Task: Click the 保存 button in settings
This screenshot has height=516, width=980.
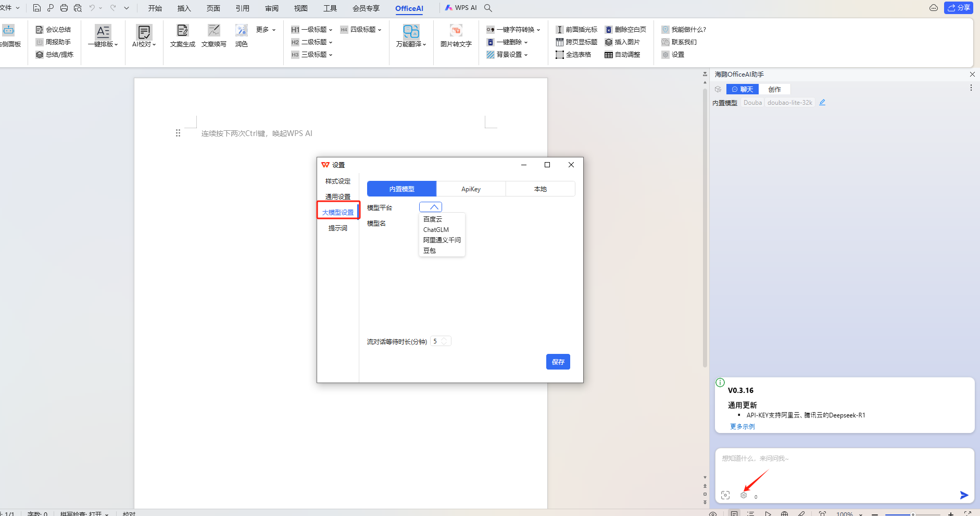Action: coord(558,362)
